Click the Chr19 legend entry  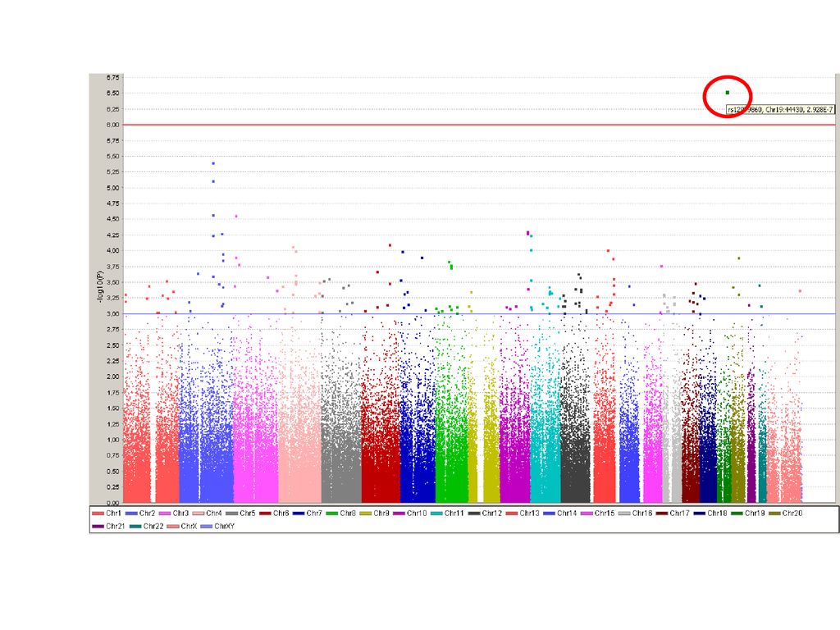coord(747,514)
